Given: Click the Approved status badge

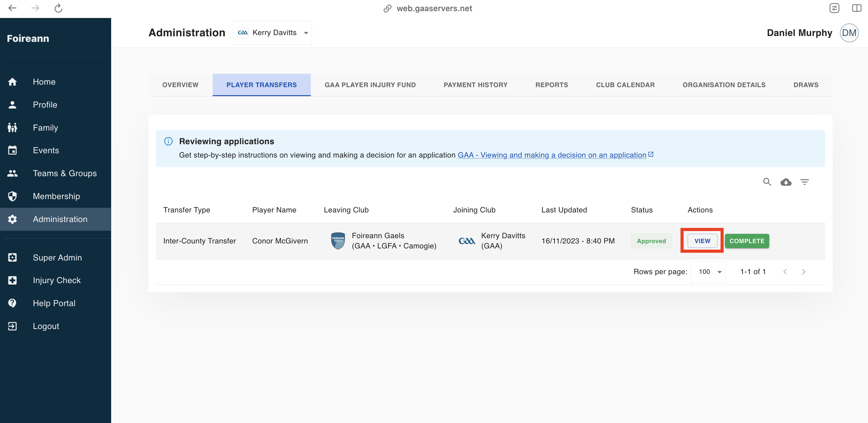Looking at the screenshot, I should click(x=651, y=241).
